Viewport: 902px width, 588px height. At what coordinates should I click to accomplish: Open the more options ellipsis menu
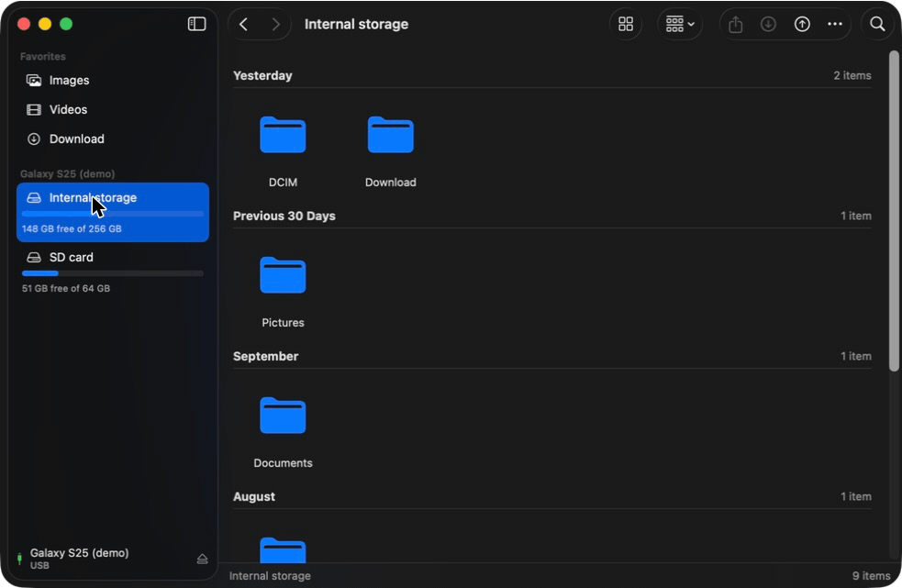pyautogui.click(x=835, y=24)
